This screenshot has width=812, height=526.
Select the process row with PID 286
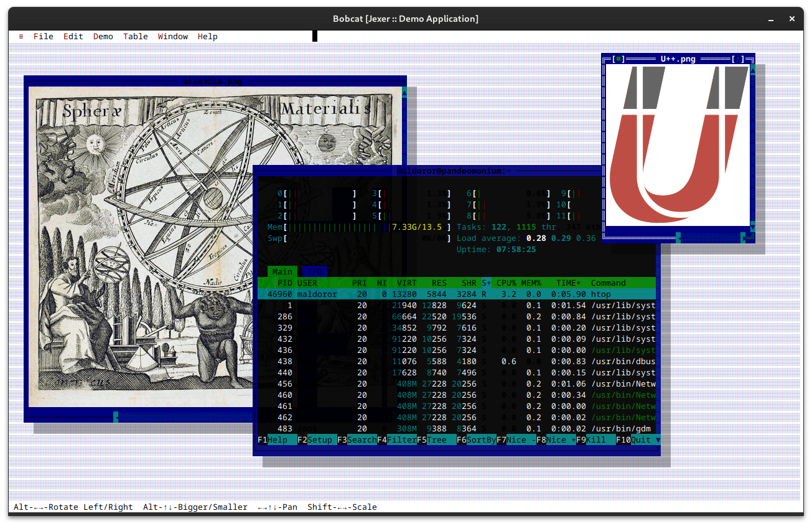pyautogui.click(x=457, y=317)
